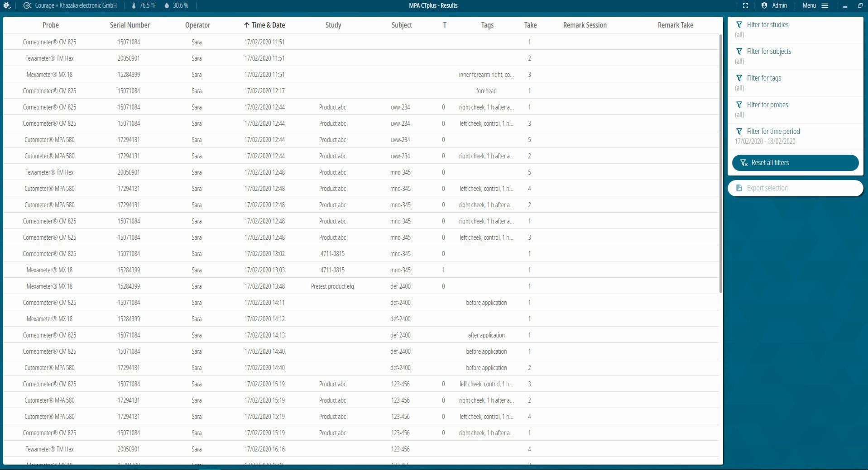Click the 'forehead' tag cell
The width and height of the screenshot is (868, 470).
(486, 91)
